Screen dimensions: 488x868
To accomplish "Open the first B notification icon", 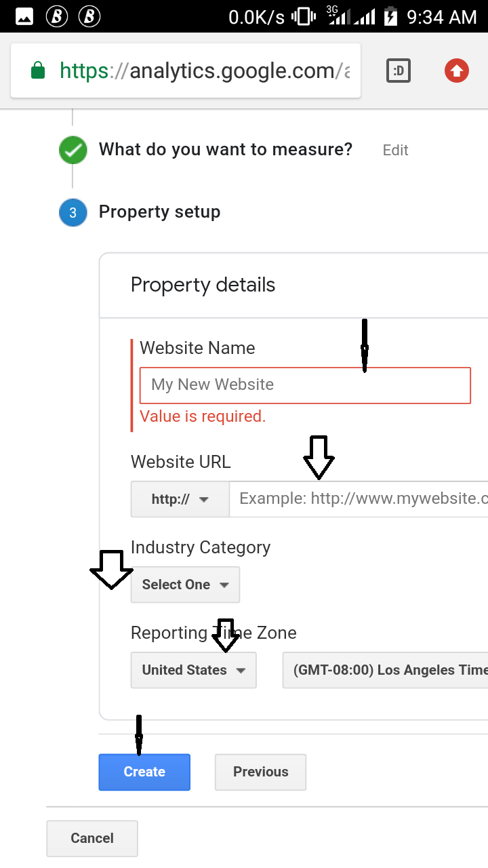I will tap(57, 17).
